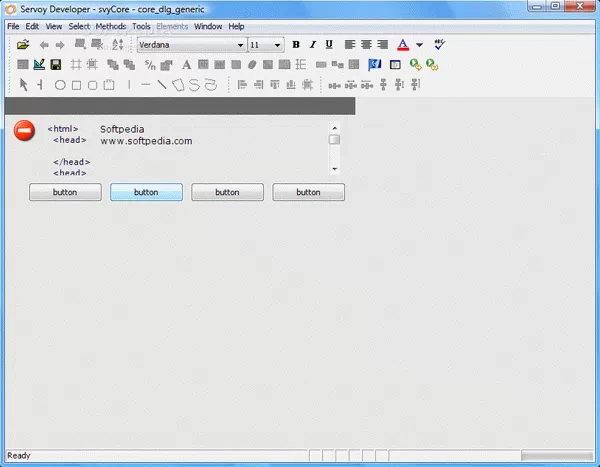Select the circle shape tool
Image resolution: width=600 pixels, height=467 pixels.
tap(60, 85)
